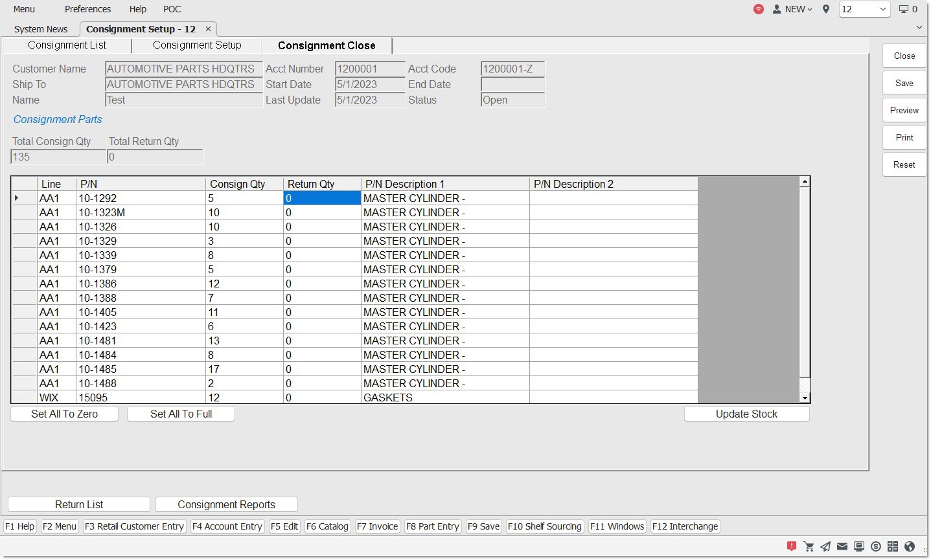Open the envelope mail icon

tap(842, 546)
